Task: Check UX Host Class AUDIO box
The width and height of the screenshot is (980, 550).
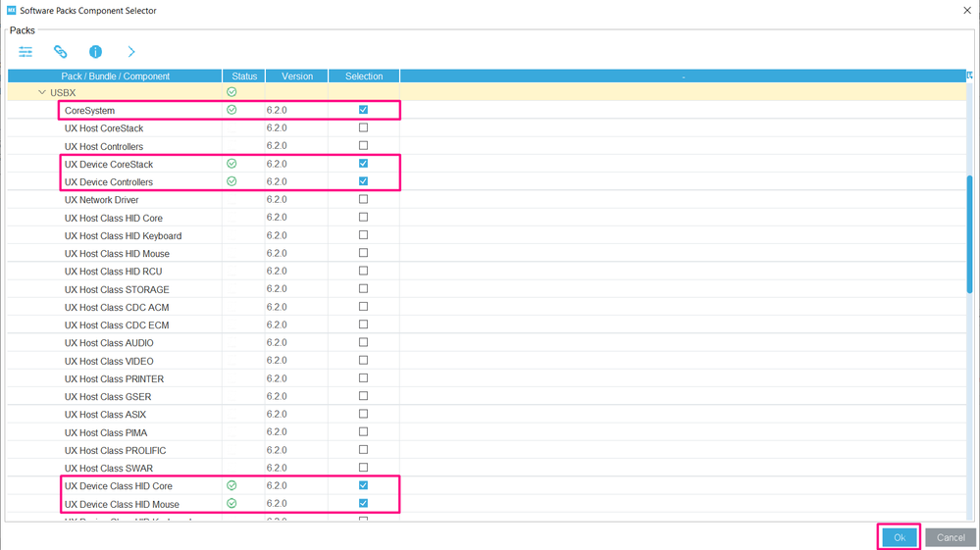Action: [x=363, y=342]
